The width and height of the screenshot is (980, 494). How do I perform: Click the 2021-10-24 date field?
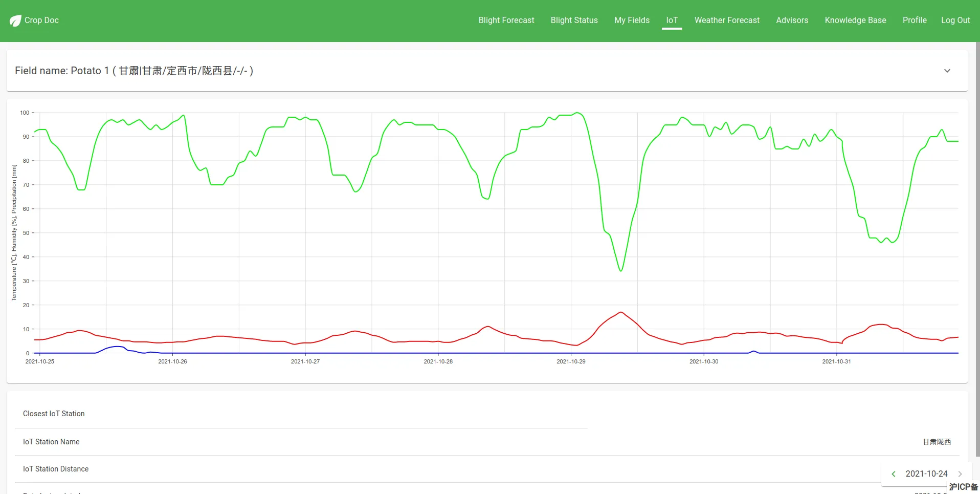tap(926, 474)
